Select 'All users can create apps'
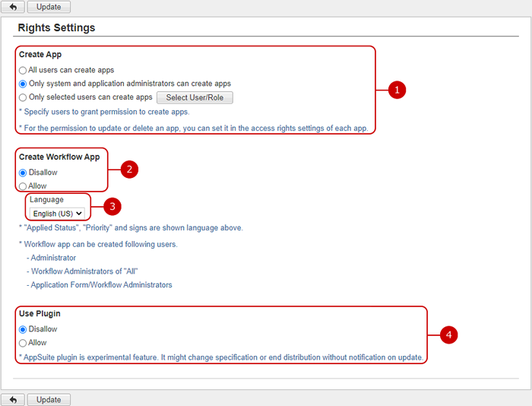The height and width of the screenshot is (406, 532). (x=23, y=70)
